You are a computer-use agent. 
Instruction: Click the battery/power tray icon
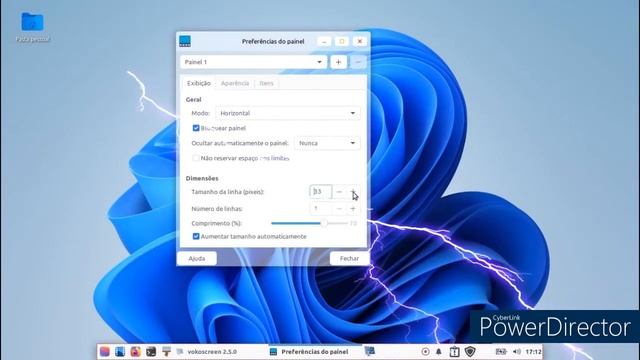click(x=501, y=351)
